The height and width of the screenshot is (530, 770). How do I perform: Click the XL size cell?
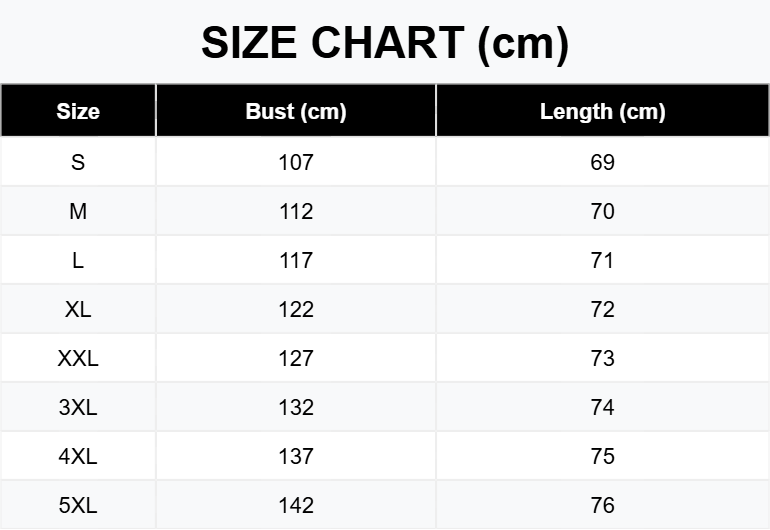click(78, 309)
